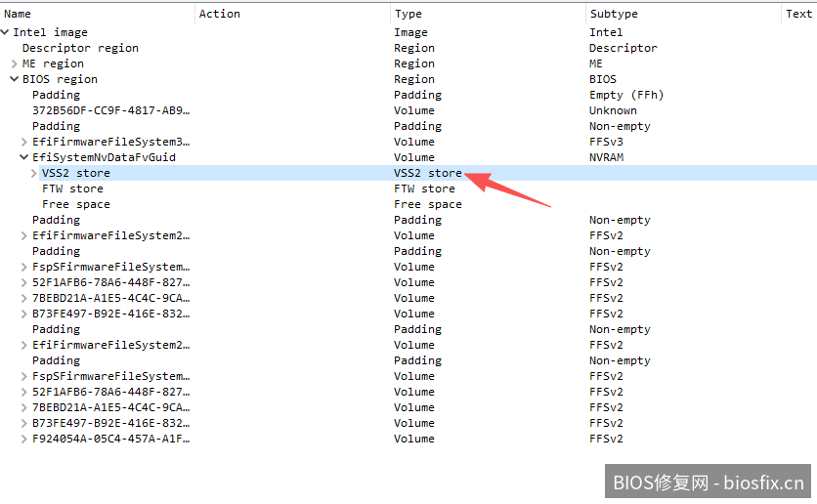Collapse the BIOS region node
This screenshot has width=817, height=504.
[15, 79]
